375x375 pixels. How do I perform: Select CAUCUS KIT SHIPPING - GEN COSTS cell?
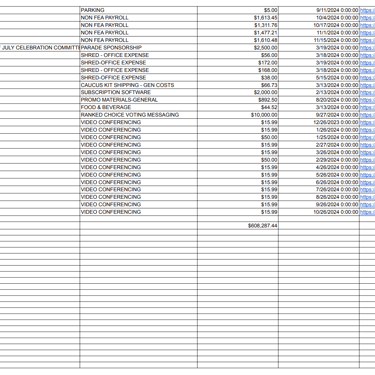click(x=138, y=85)
